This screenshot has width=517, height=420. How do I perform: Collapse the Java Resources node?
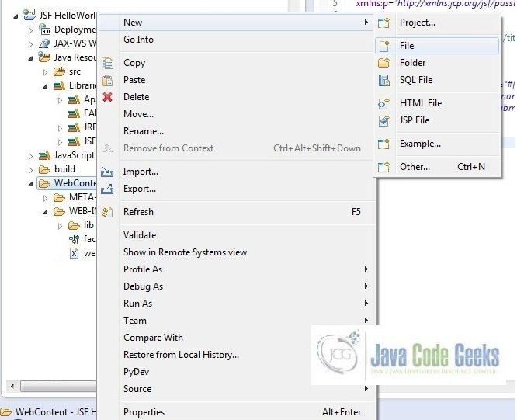coord(31,58)
